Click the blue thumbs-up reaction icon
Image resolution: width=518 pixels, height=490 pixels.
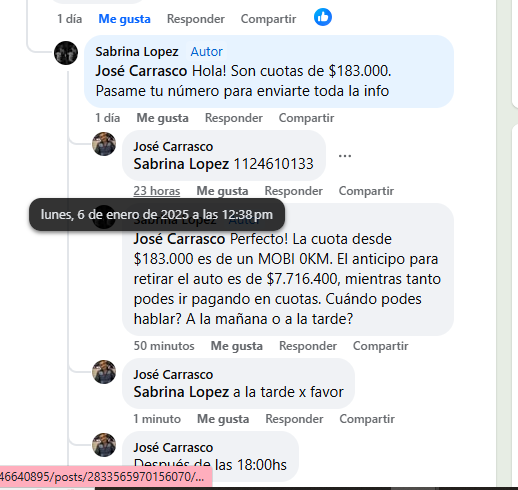click(x=323, y=17)
